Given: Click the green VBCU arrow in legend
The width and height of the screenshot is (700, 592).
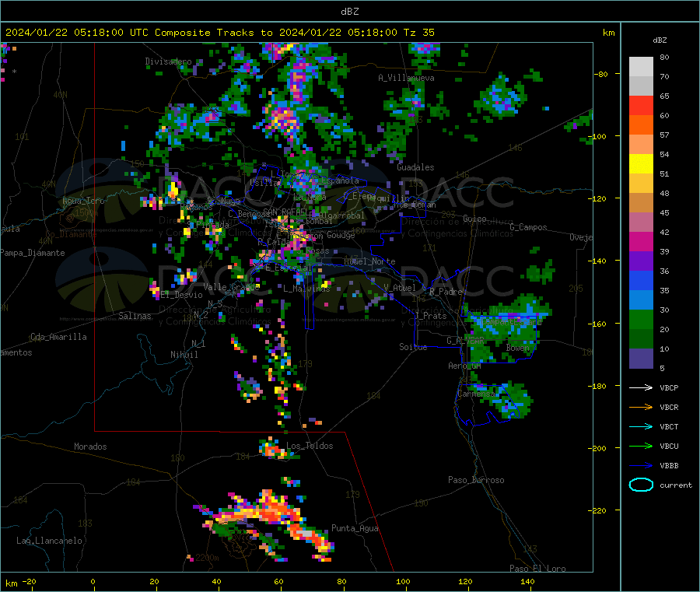Looking at the screenshot, I should click(641, 446).
